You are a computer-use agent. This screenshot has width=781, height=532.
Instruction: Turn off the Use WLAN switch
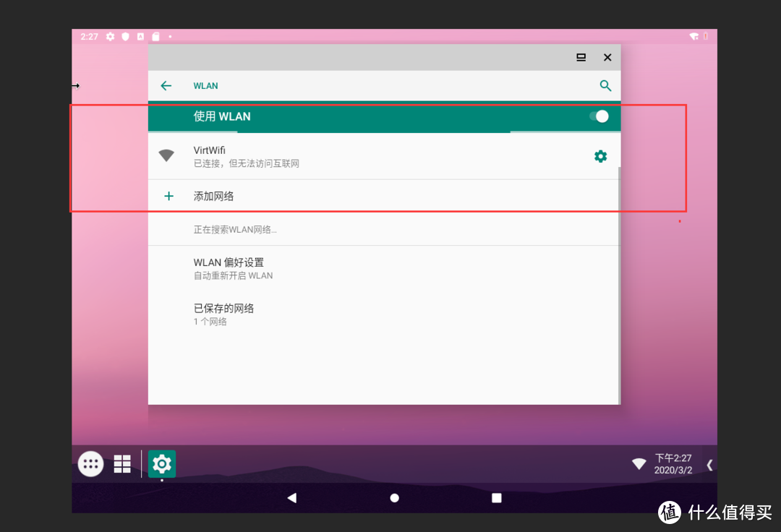pyautogui.click(x=599, y=116)
